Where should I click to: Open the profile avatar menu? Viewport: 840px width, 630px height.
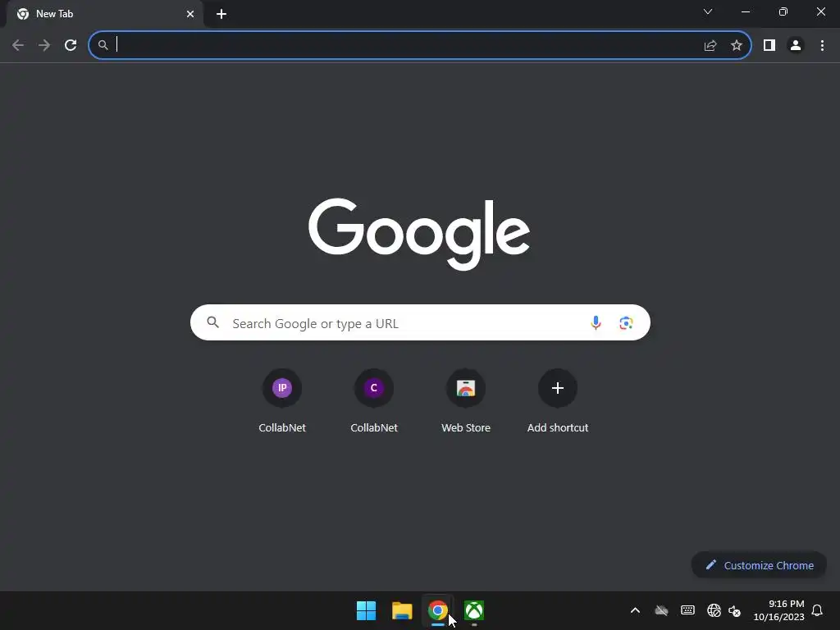click(x=796, y=46)
